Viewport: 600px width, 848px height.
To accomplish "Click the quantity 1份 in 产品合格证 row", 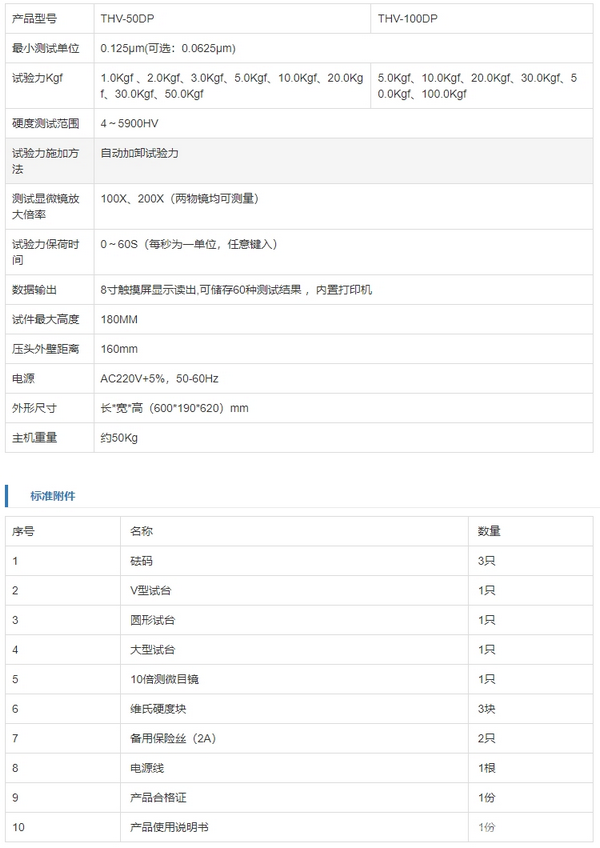I will pyautogui.click(x=486, y=797).
